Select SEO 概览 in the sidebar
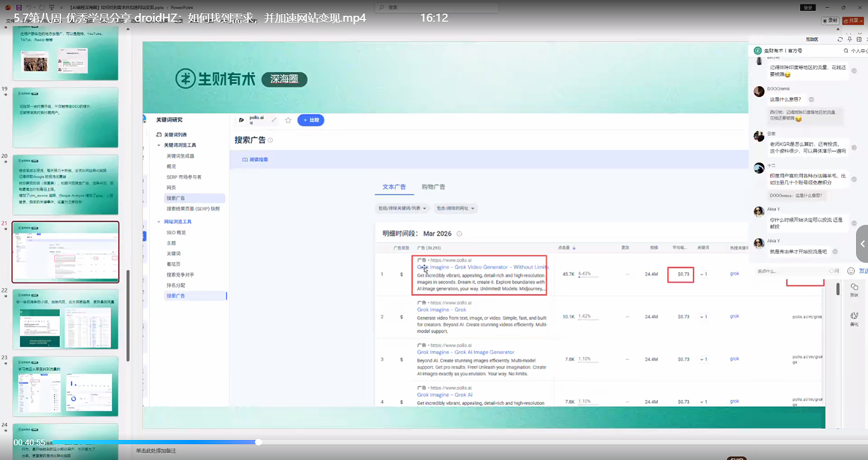868x460 pixels. pyautogui.click(x=176, y=232)
